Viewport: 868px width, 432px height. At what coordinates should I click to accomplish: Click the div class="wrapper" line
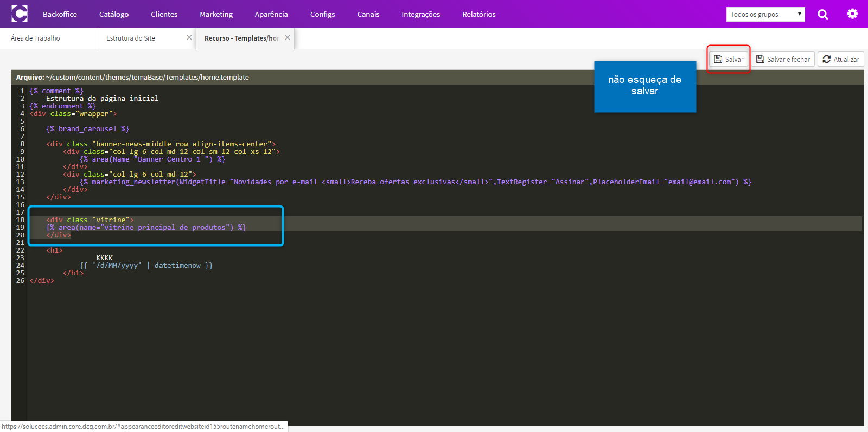[x=73, y=114]
